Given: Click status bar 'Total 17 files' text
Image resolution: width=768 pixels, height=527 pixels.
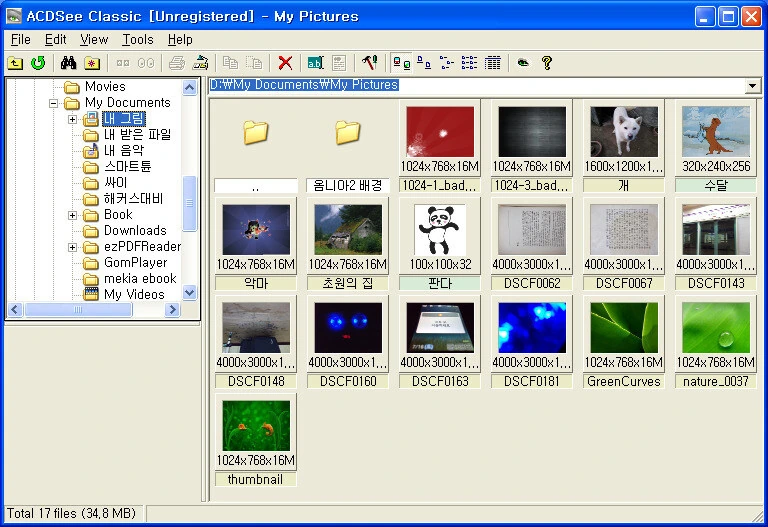Looking at the screenshot, I should pyautogui.click(x=71, y=513).
